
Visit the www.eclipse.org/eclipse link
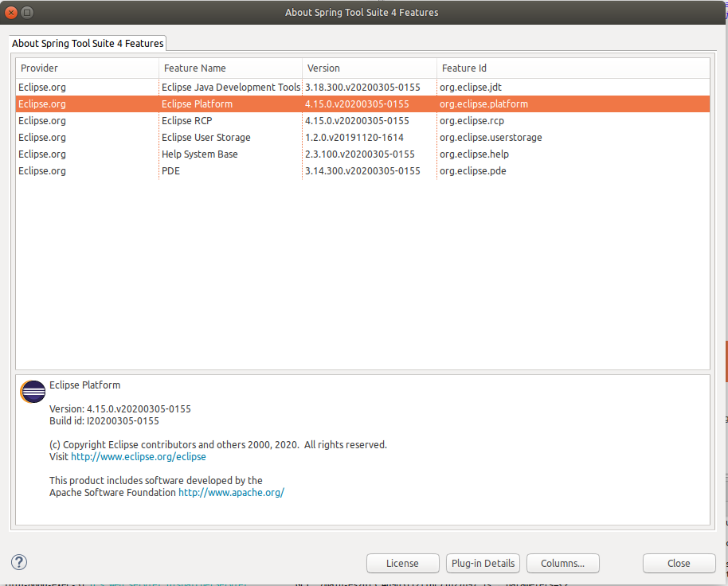[x=139, y=456]
